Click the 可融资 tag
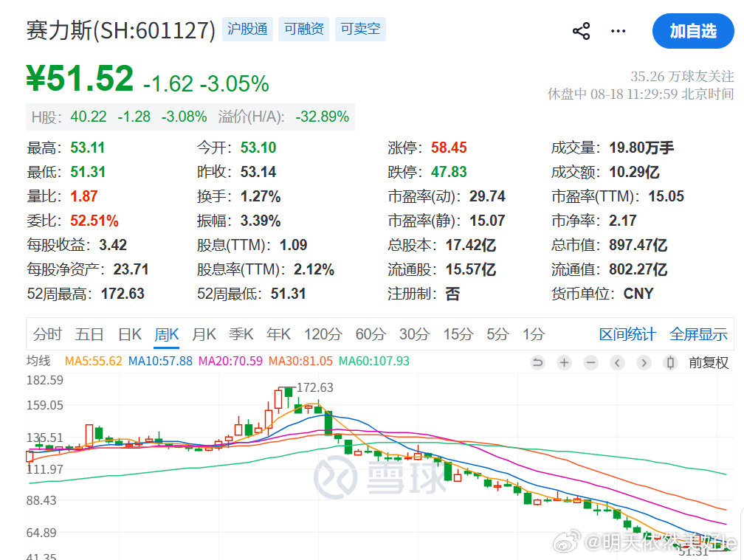Image resolution: width=744 pixels, height=560 pixels. tap(303, 29)
